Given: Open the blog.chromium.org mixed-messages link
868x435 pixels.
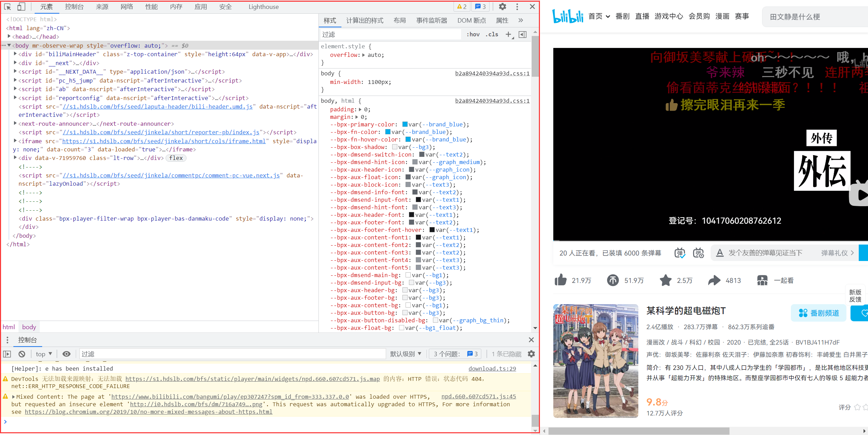Looking at the screenshot, I should point(148,412).
